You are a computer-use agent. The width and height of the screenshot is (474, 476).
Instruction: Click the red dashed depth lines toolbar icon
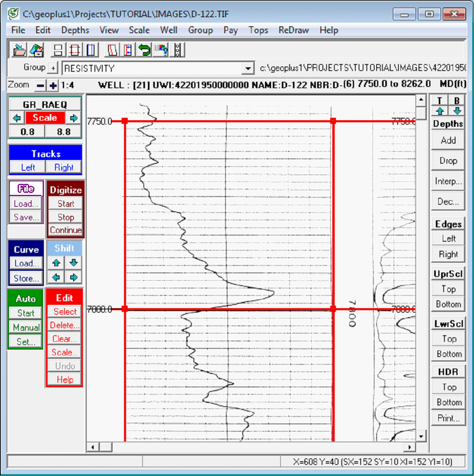75,50
